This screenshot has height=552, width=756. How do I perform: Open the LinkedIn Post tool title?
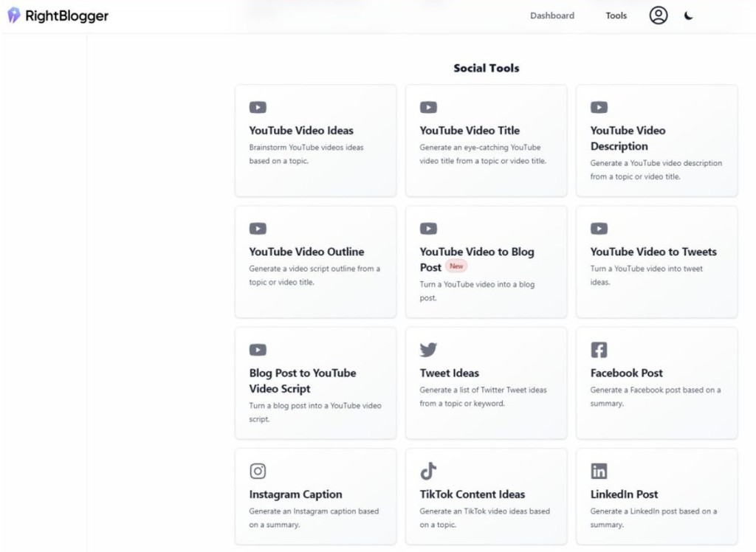click(x=624, y=494)
